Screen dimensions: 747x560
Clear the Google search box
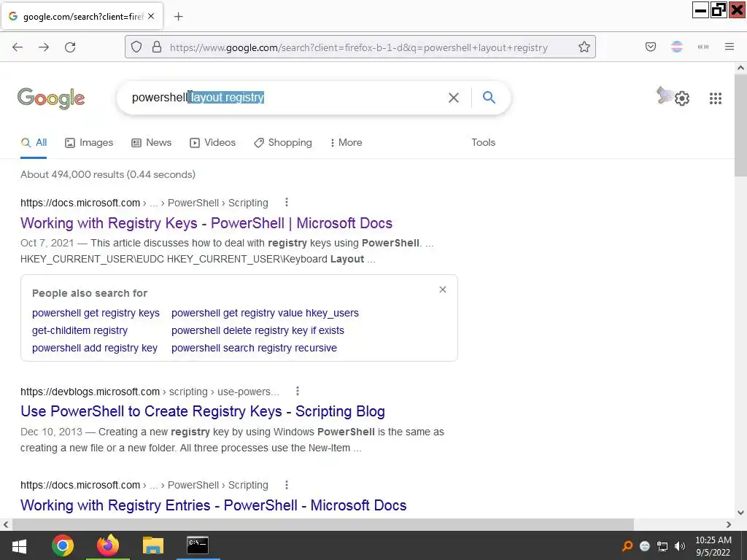pos(454,98)
